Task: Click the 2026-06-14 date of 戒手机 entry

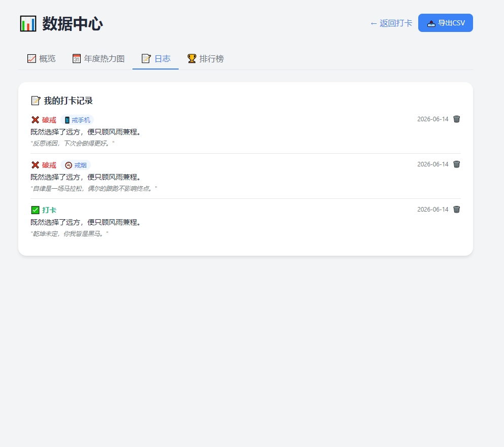Action: [432, 119]
